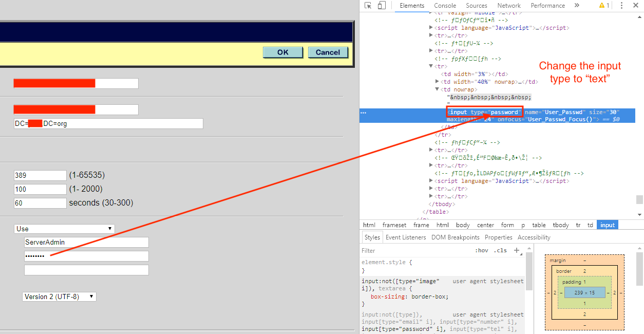Click form in the breadcrumb bar
Screen dimensions: 644x334
pyautogui.click(x=507, y=225)
